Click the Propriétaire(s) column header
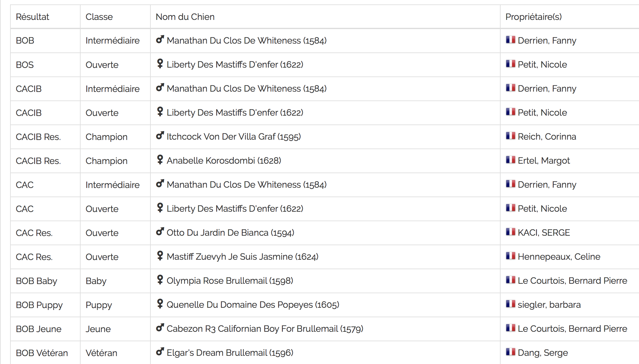Screen dimensions: 639x364 (534, 17)
